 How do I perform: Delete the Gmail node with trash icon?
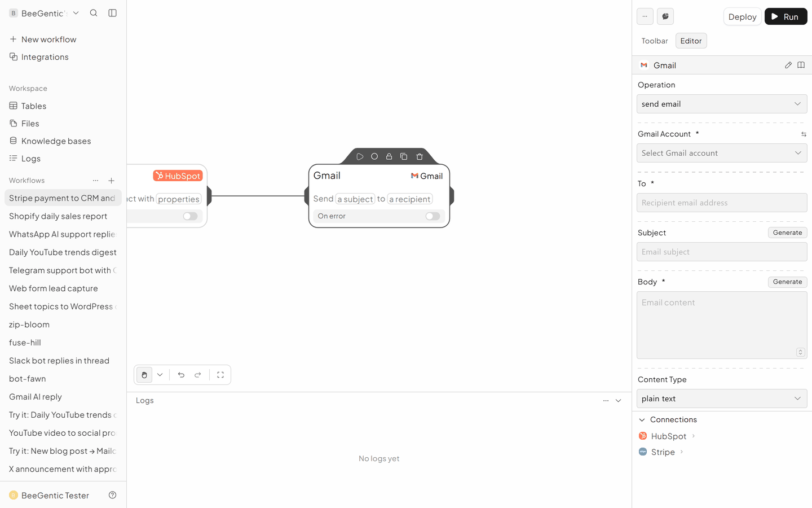[420, 156]
